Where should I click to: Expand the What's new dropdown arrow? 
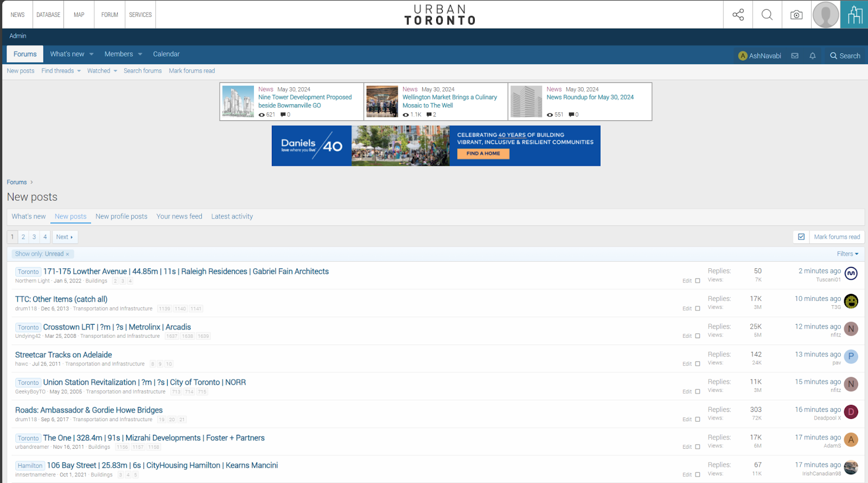pyautogui.click(x=91, y=54)
